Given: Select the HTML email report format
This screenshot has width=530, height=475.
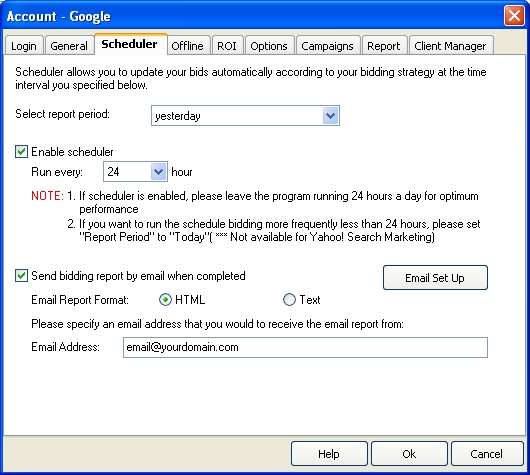Looking at the screenshot, I should pos(165,300).
